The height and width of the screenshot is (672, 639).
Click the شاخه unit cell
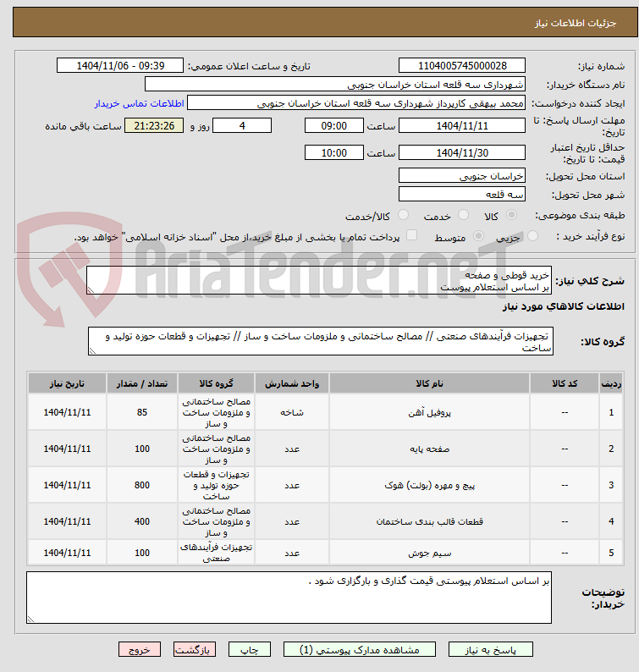click(x=292, y=412)
